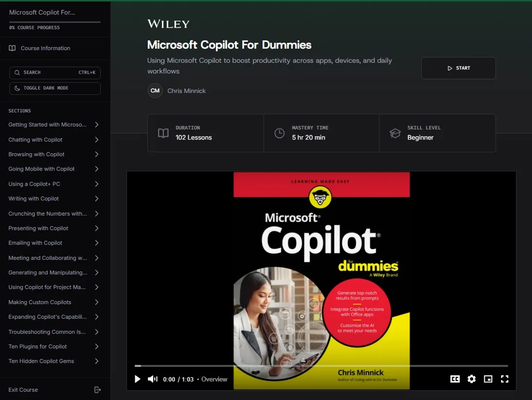Play the Overview video
Viewport: 532px width, 400px height.
138,379
